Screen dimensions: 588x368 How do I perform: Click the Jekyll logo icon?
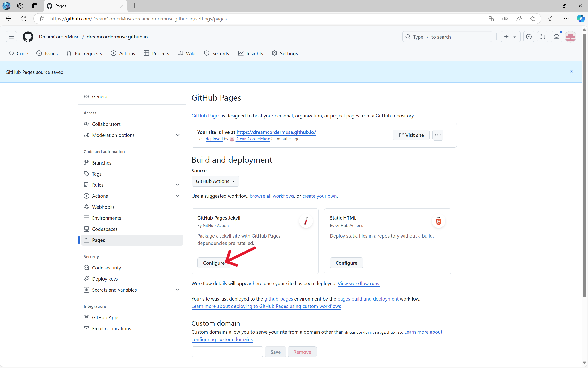click(306, 221)
